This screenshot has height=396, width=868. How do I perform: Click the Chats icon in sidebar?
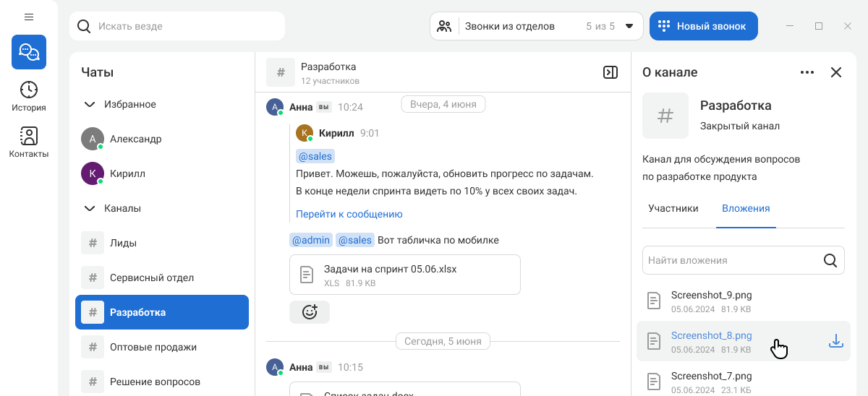pyautogui.click(x=29, y=52)
